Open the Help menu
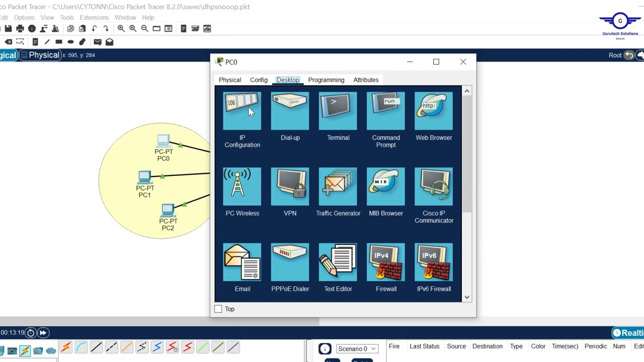The width and height of the screenshot is (644, 362). tap(148, 18)
